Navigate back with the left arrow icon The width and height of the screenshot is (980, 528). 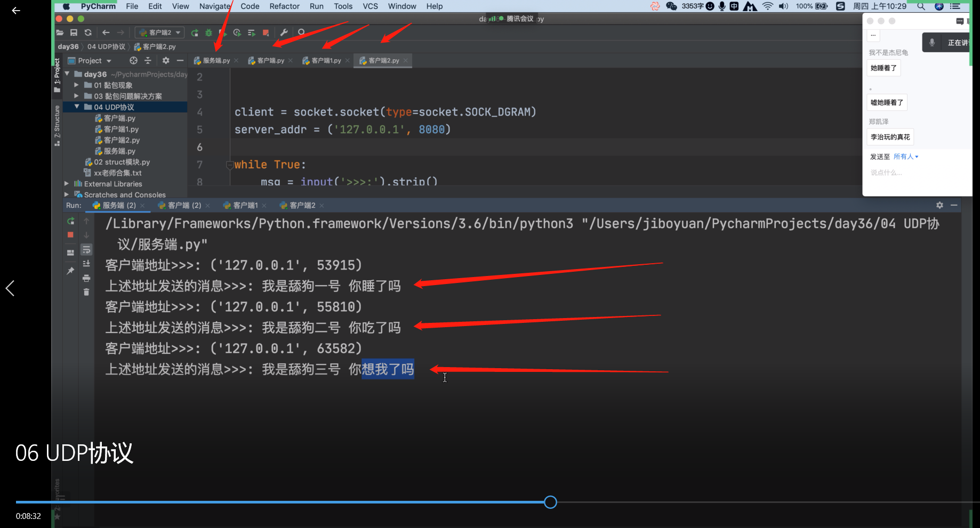pos(106,33)
